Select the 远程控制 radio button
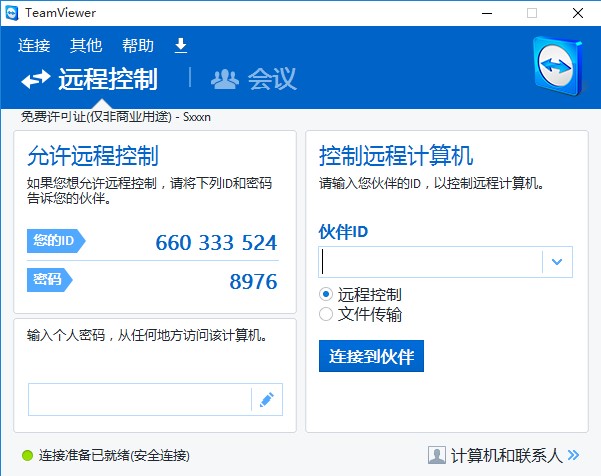 pyautogui.click(x=326, y=294)
